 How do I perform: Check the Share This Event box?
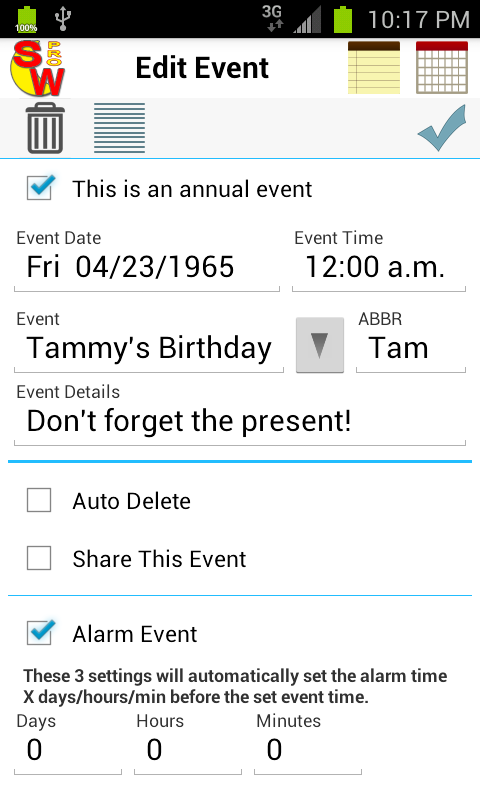coord(39,558)
